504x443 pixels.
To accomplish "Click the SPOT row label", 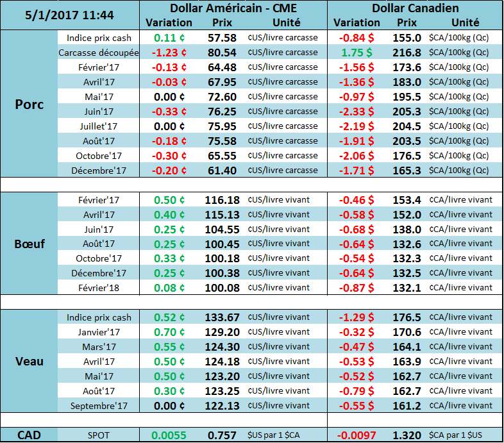I will [x=99, y=435].
